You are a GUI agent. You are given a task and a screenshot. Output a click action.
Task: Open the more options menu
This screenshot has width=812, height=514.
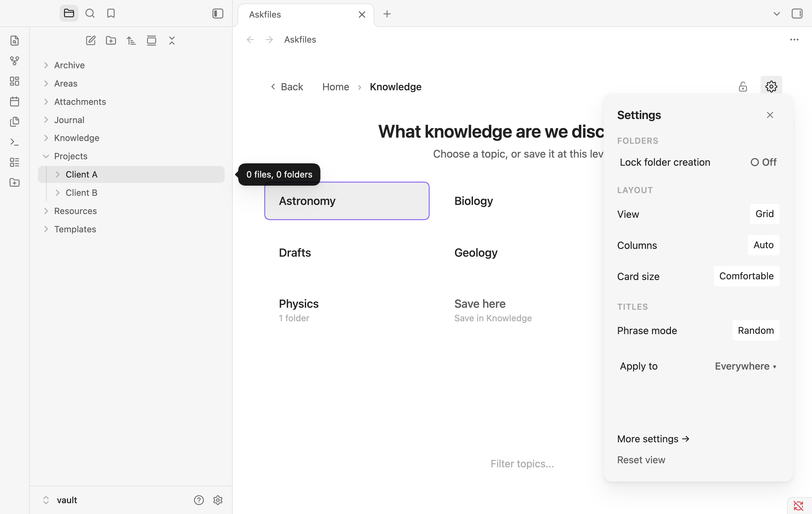(794, 40)
